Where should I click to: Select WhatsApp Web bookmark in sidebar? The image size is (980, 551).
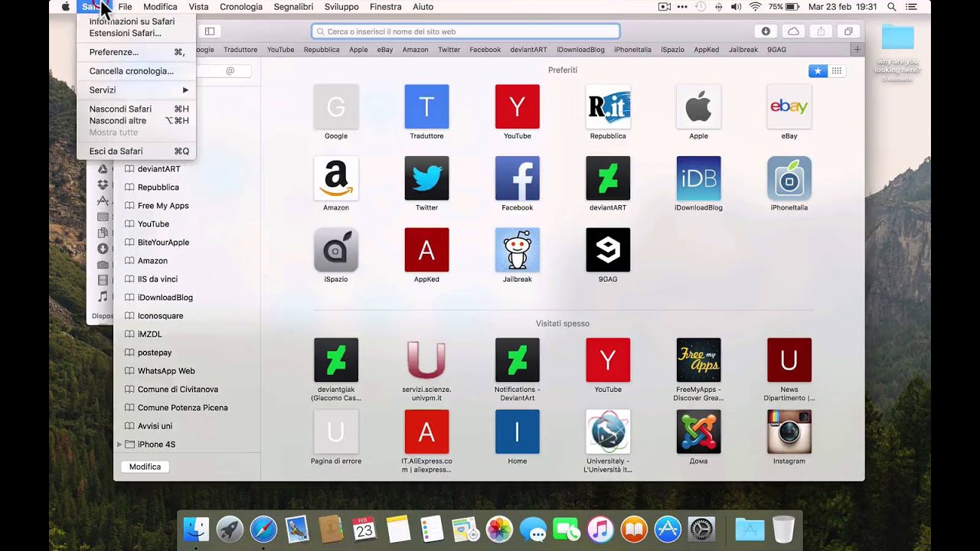[166, 371]
